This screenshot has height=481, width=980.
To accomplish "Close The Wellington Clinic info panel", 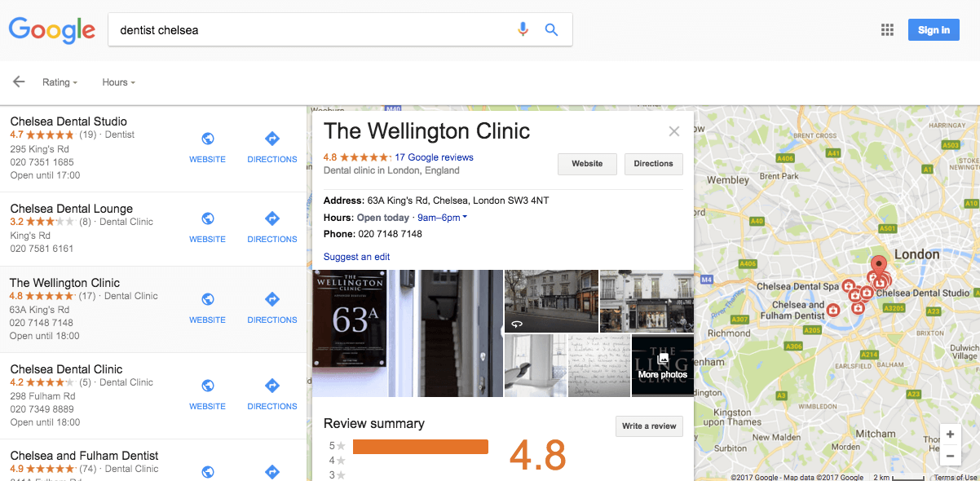I will [x=674, y=131].
